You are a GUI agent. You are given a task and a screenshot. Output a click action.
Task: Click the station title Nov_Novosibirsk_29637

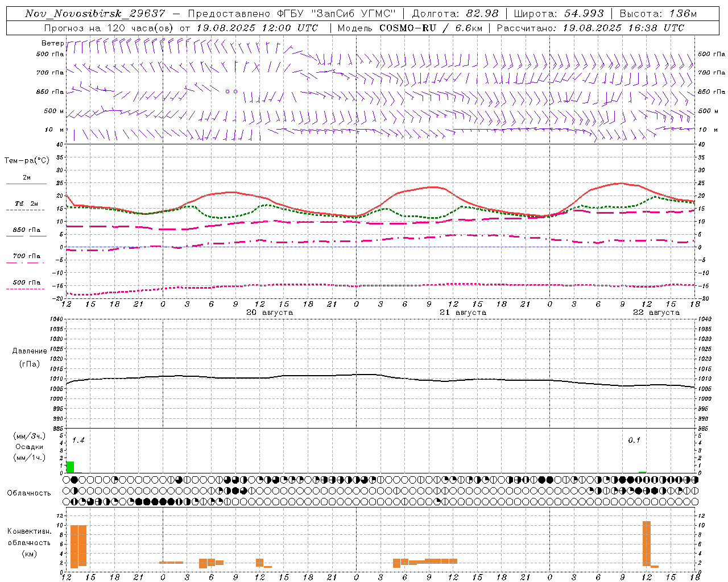[95, 14]
